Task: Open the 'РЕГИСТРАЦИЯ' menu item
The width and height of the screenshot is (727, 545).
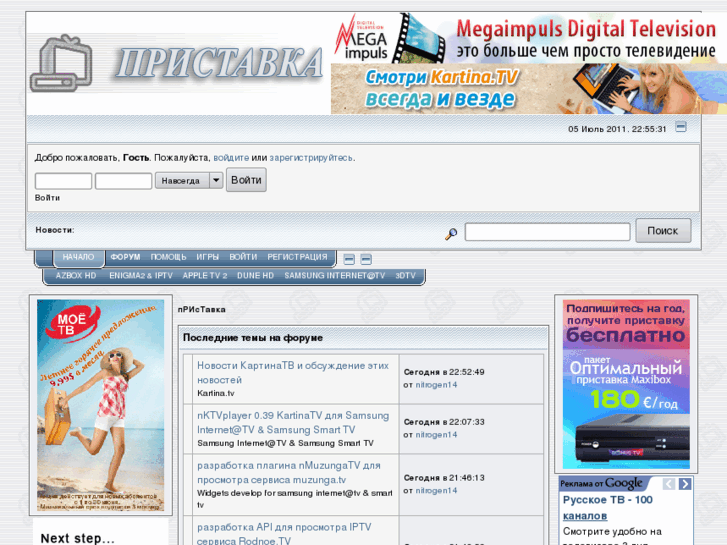Action: coord(297,257)
